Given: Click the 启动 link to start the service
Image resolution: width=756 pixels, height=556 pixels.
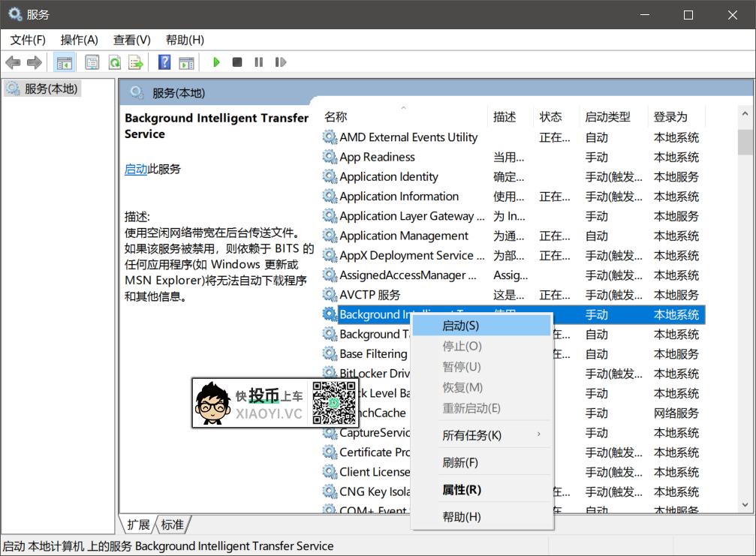Looking at the screenshot, I should point(136,169).
